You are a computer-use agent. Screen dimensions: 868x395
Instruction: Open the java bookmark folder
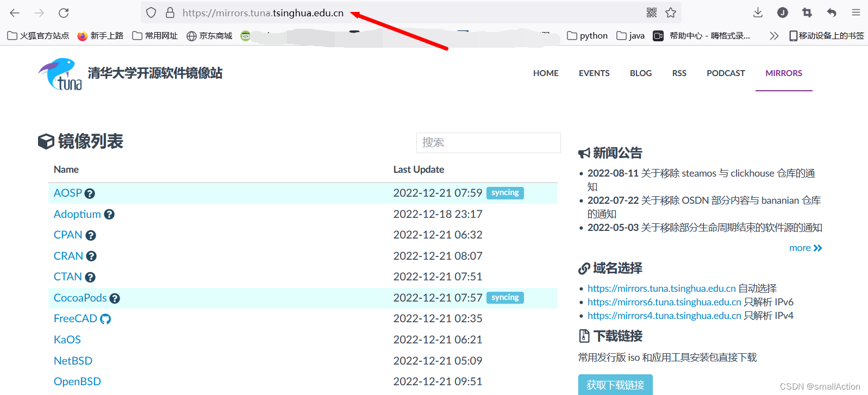tap(631, 36)
